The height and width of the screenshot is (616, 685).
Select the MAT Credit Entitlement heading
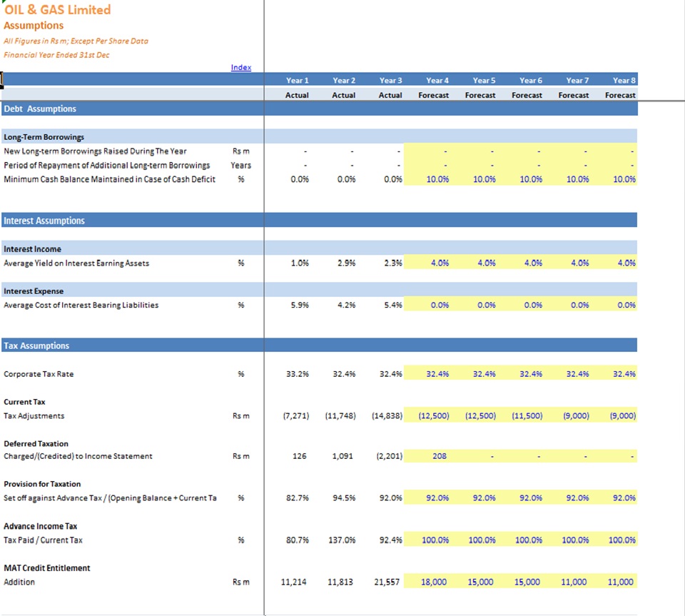point(47,568)
